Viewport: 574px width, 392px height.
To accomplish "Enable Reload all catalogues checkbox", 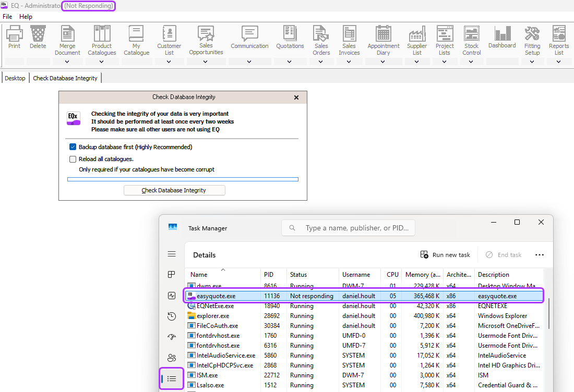I will coord(73,159).
